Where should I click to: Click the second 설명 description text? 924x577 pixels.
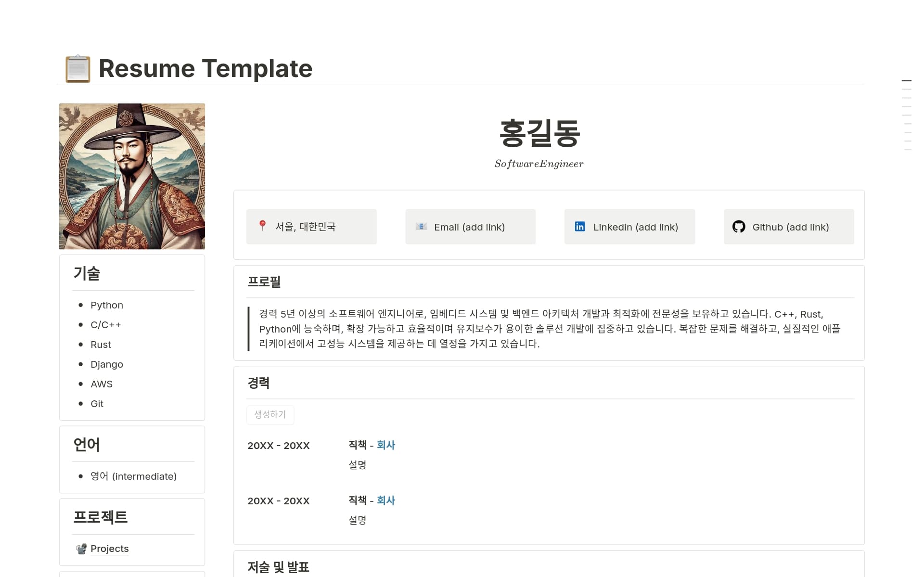point(358,520)
